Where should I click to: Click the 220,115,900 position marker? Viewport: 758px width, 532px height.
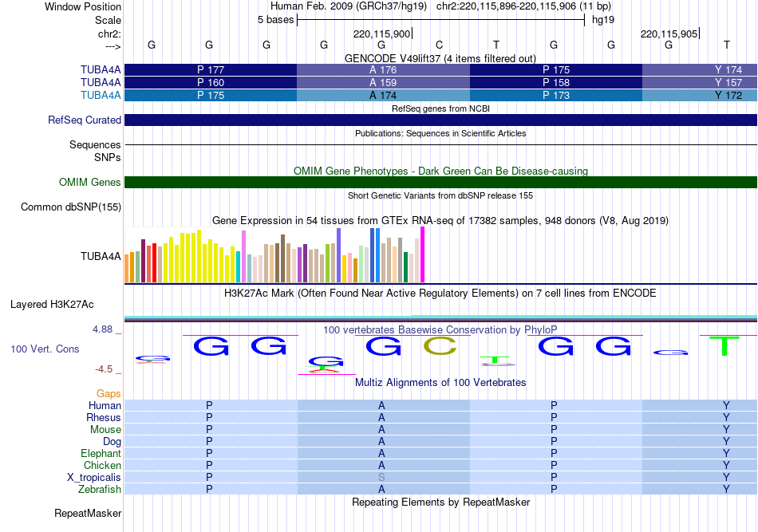click(x=382, y=33)
